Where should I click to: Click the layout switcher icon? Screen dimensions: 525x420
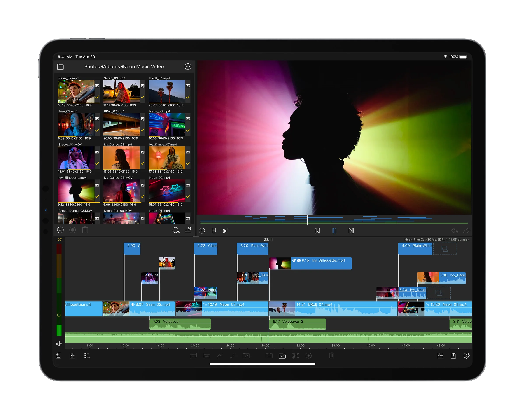click(440, 356)
